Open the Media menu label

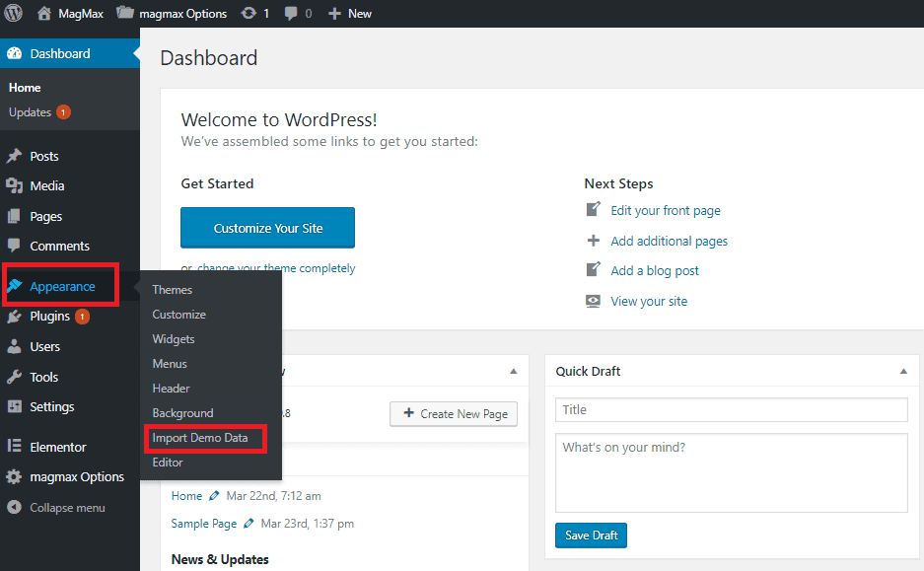pos(47,185)
